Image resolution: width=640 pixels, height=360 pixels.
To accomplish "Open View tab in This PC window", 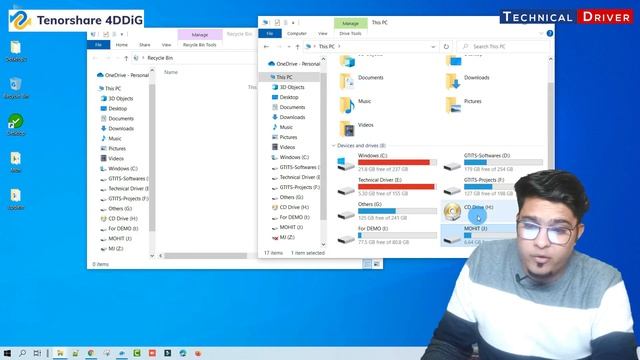I will coord(322,33).
